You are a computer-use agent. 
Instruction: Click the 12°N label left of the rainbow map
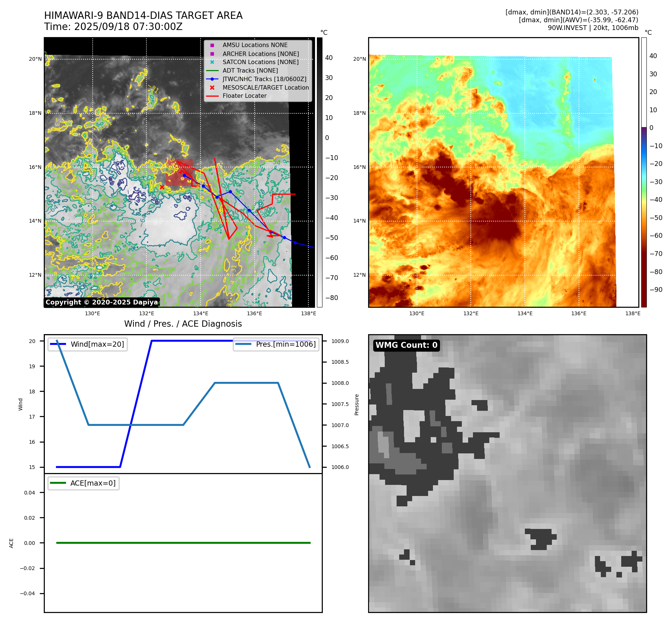[x=360, y=275]
